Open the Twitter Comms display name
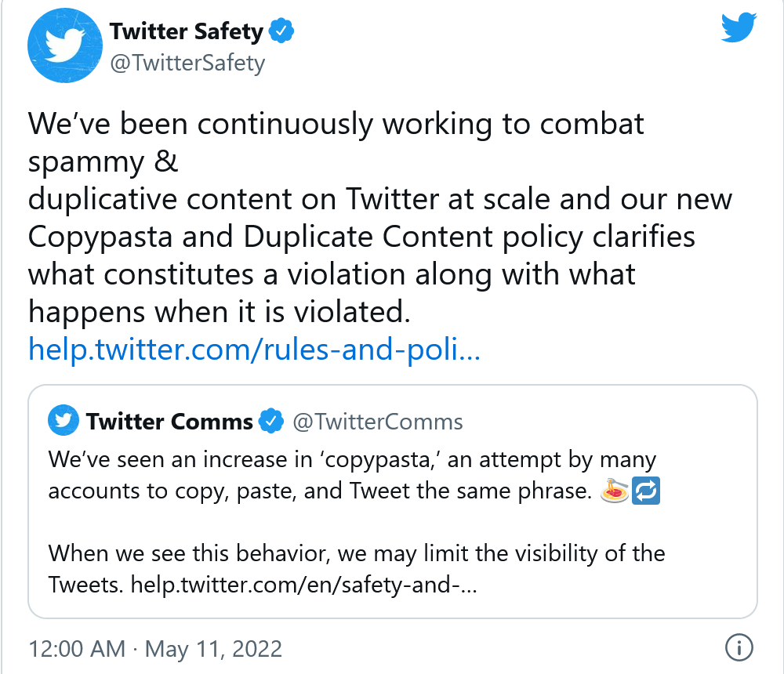This screenshot has height=674, width=784. (x=169, y=422)
